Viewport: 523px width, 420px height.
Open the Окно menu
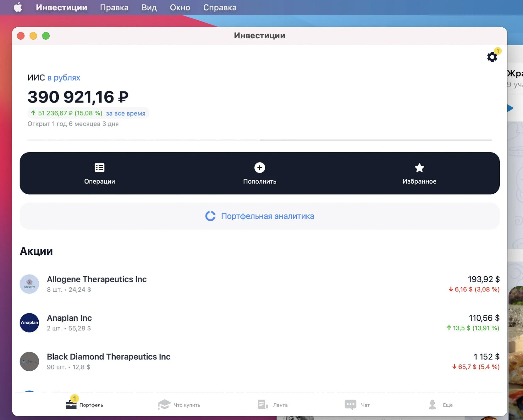[x=180, y=8]
